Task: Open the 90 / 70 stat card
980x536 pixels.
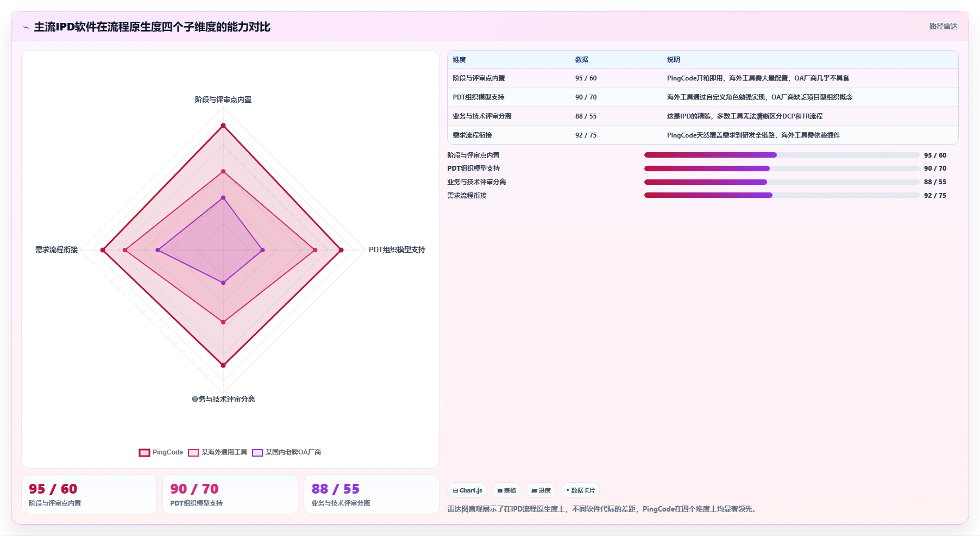Action: 230,494
